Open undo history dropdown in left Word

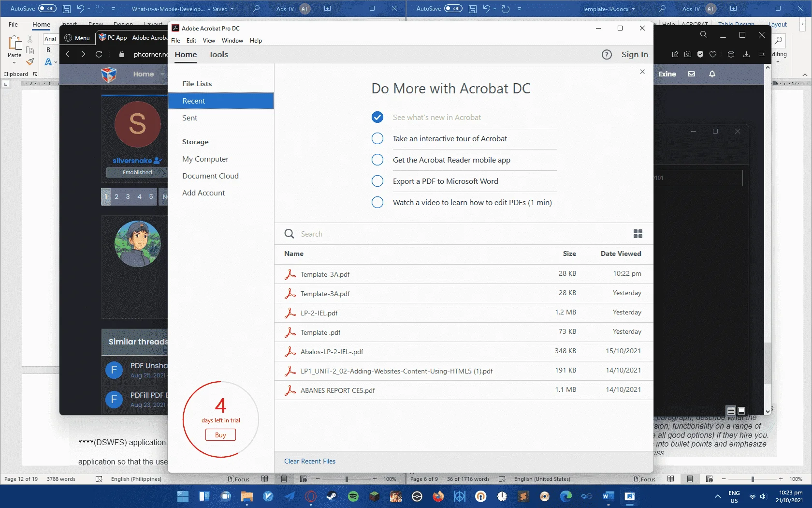tap(89, 9)
